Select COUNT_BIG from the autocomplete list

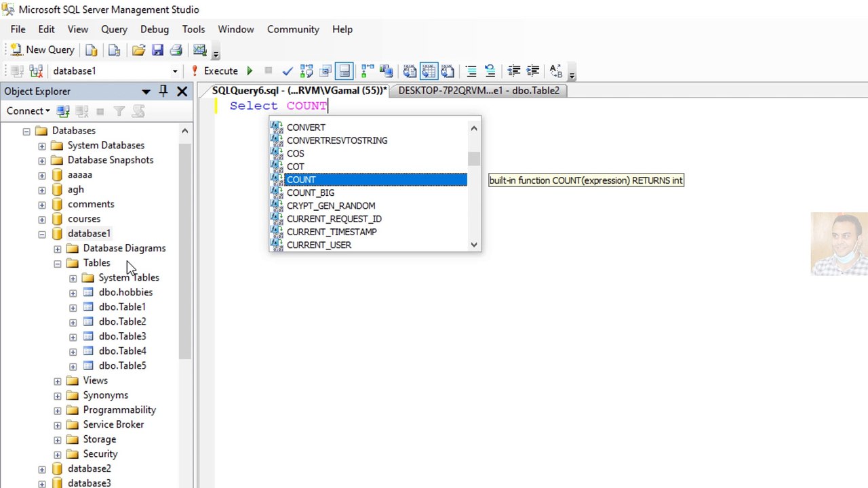tap(311, 192)
